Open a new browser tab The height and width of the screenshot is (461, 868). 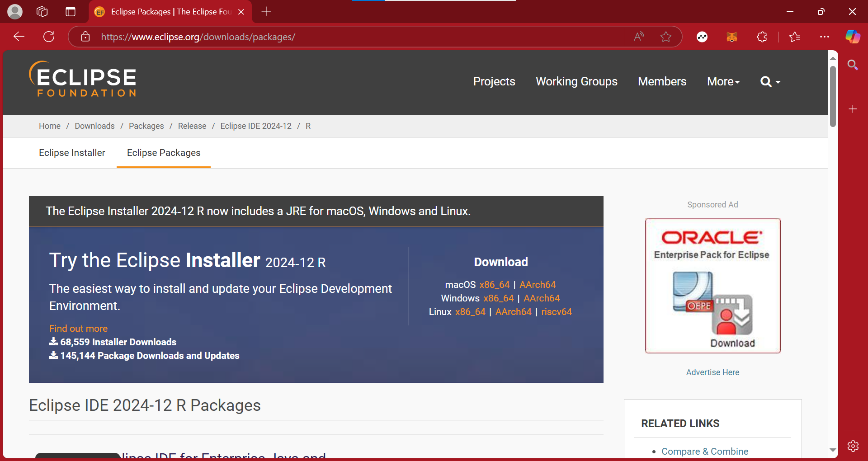point(266,12)
